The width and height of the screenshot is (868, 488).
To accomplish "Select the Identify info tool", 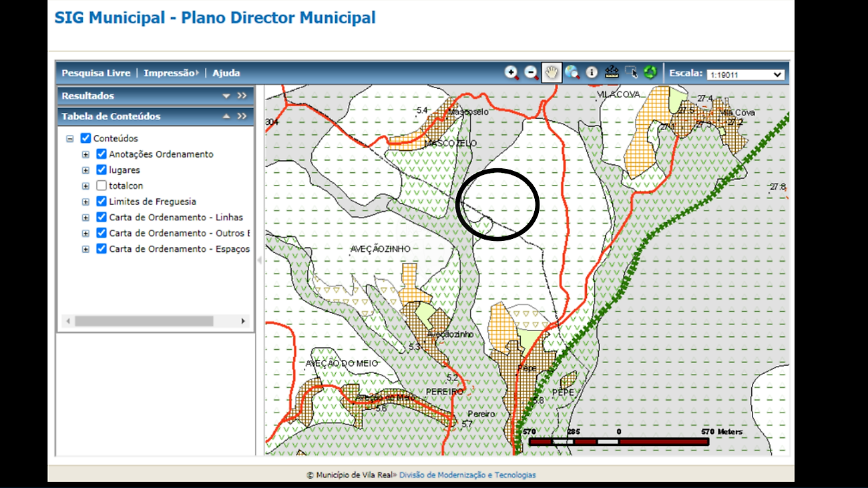I will pyautogui.click(x=592, y=73).
